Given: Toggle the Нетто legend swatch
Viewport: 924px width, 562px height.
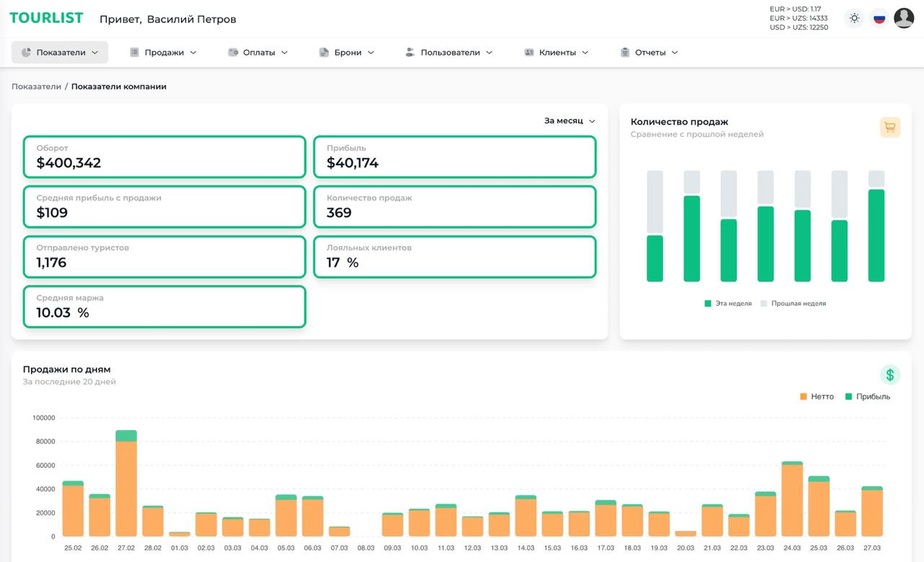Looking at the screenshot, I should click(803, 397).
